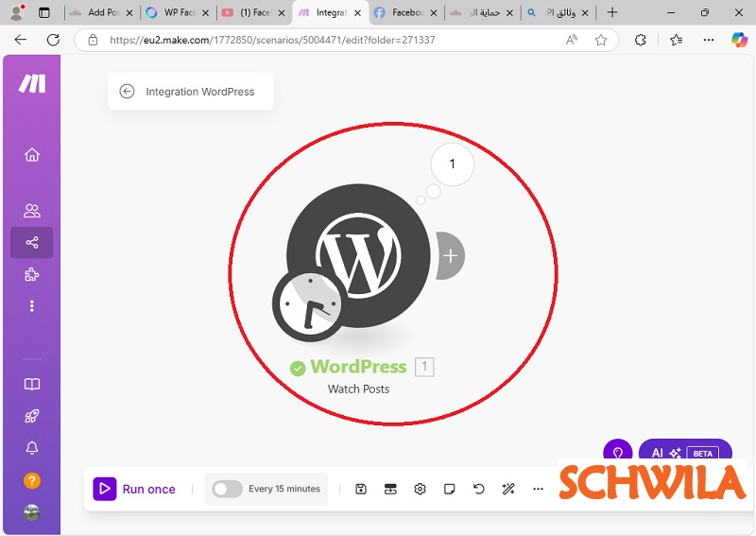The width and height of the screenshot is (756, 536).
Task: Open the Resource hub book icon
Action: click(x=32, y=384)
